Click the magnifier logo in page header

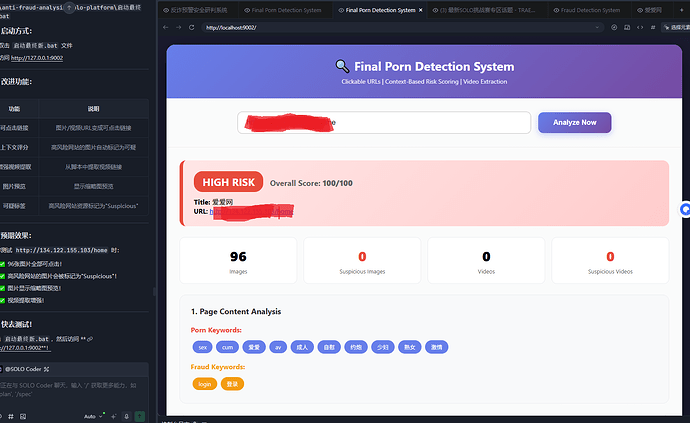342,66
